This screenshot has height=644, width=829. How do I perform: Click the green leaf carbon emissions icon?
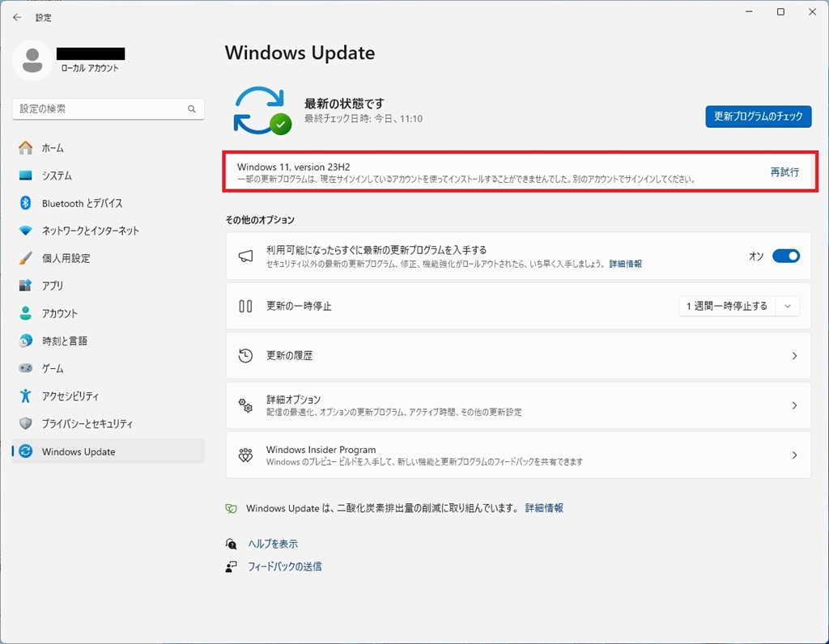[231, 508]
